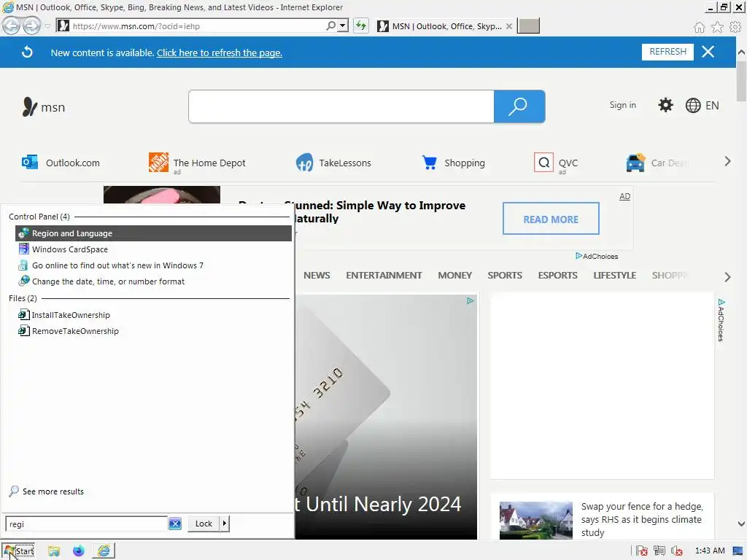Open Windows Explorer from taskbar
747x560 pixels.
(x=54, y=551)
